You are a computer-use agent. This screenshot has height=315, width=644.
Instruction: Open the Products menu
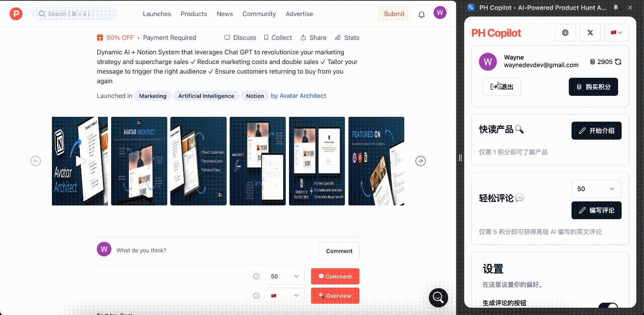[x=194, y=14]
